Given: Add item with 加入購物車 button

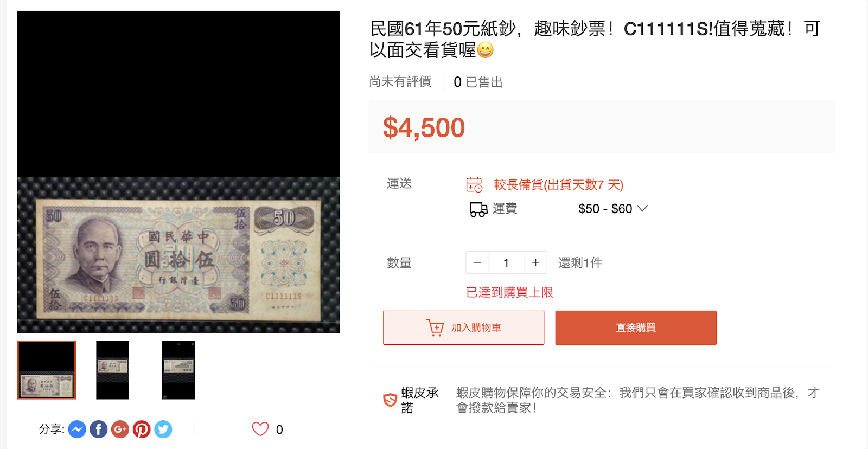Looking at the screenshot, I should [x=464, y=328].
